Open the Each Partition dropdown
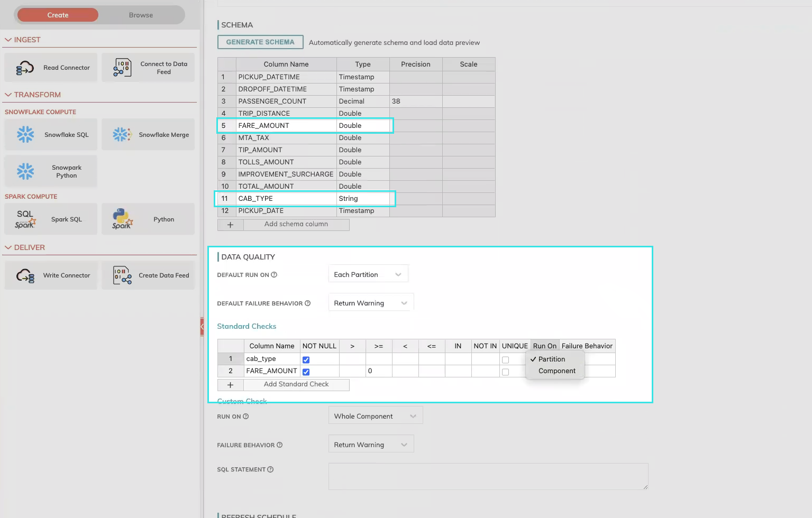This screenshot has height=518, width=812. pyautogui.click(x=368, y=274)
